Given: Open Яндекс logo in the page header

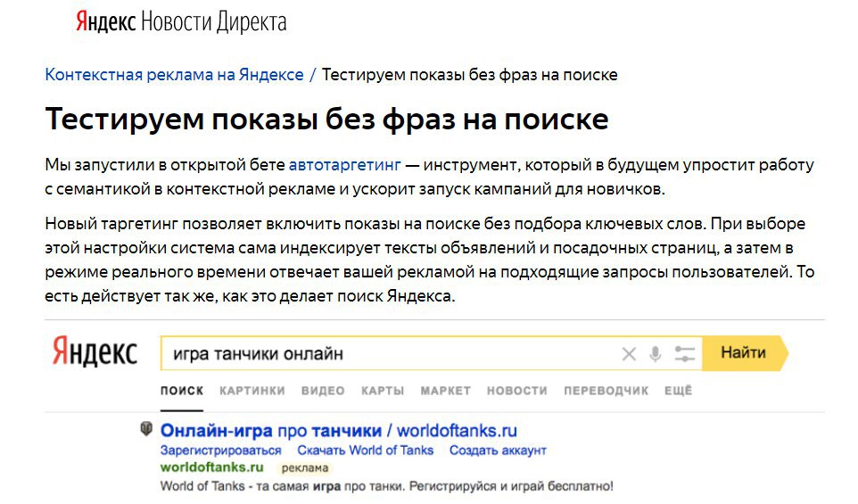Looking at the screenshot, I should (x=105, y=22).
